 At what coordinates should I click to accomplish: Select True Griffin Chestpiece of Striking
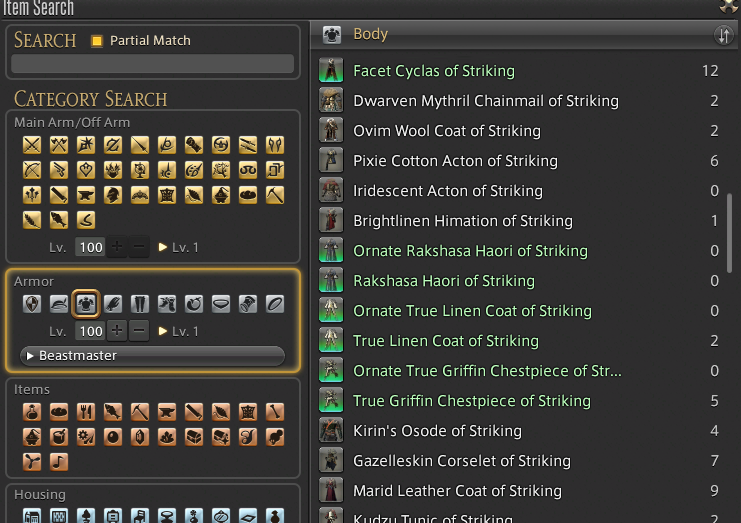pyautogui.click(x=519, y=401)
